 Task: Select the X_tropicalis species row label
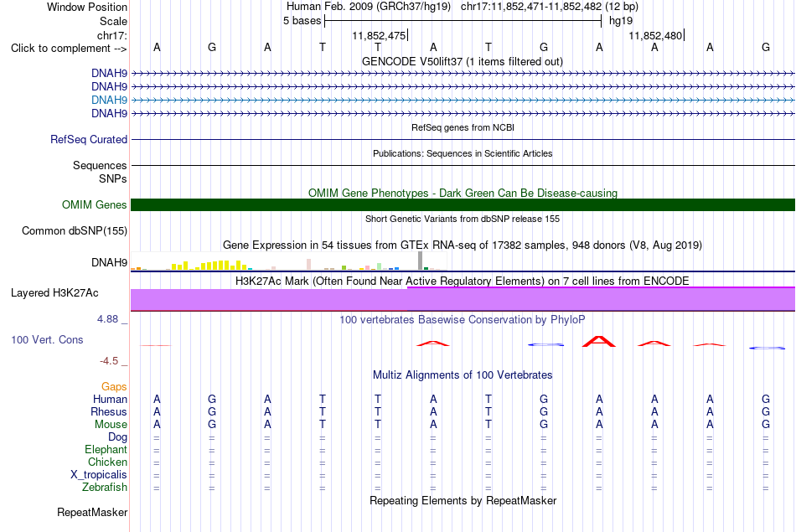click(x=99, y=475)
